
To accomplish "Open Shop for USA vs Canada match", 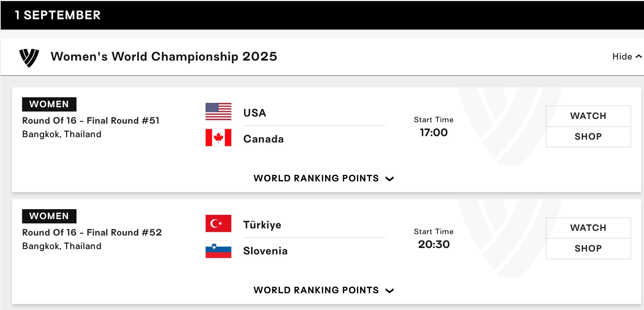I will coord(588,137).
